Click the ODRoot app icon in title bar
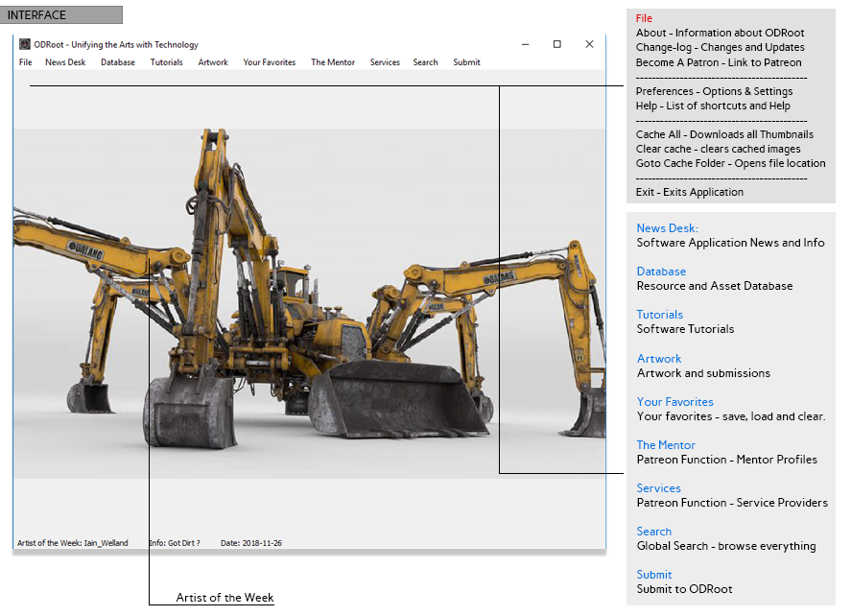 pyautogui.click(x=25, y=44)
